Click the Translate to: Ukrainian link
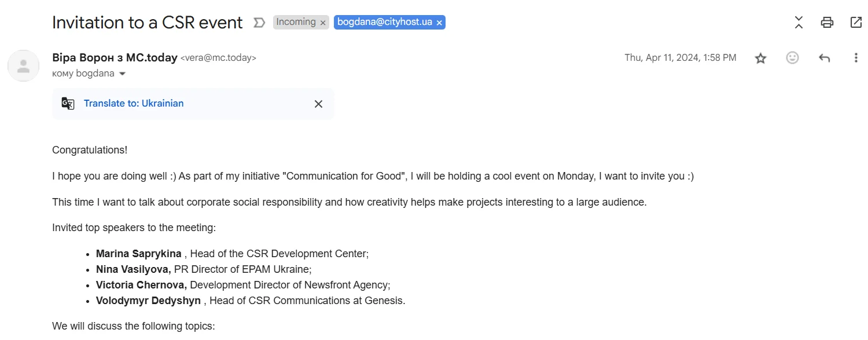The width and height of the screenshot is (868, 340). (x=134, y=104)
